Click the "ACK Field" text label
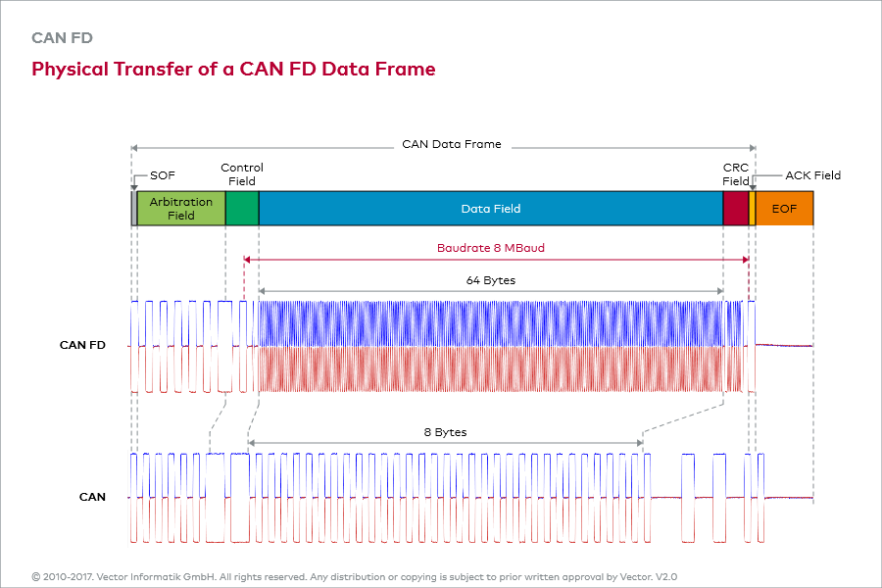882x588 pixels. [x=812, y=175]
